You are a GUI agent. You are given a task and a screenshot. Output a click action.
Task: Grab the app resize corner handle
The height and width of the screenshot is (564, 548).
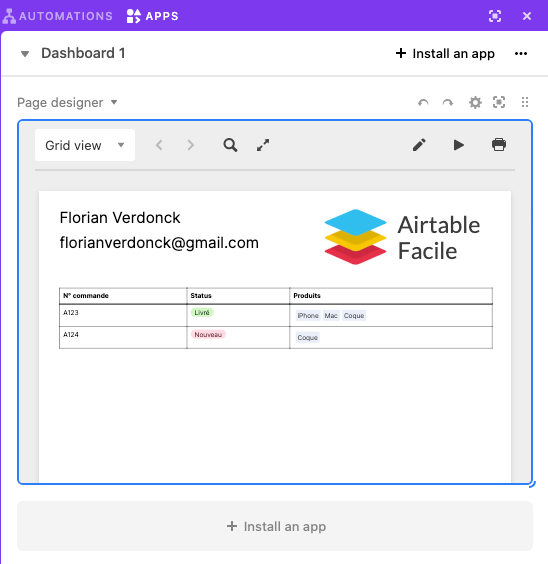coord(532,484)
